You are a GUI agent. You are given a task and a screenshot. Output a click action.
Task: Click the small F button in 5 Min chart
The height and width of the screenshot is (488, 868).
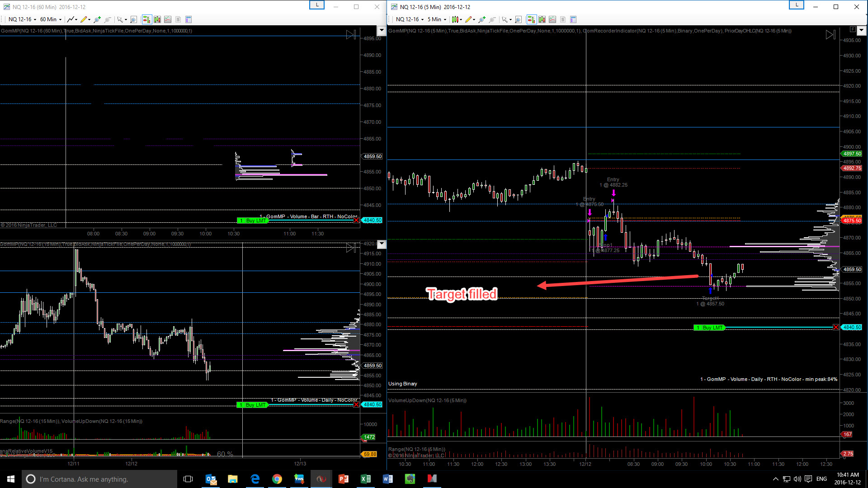coord(853,29)
